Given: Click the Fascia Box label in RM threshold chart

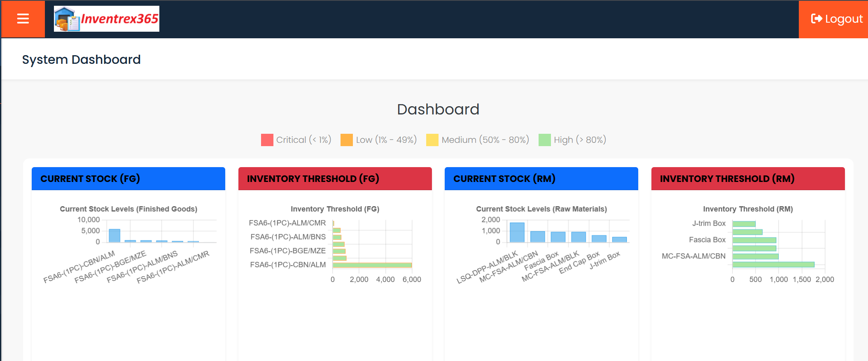Looking at the screenshot, I should [707, 240].
